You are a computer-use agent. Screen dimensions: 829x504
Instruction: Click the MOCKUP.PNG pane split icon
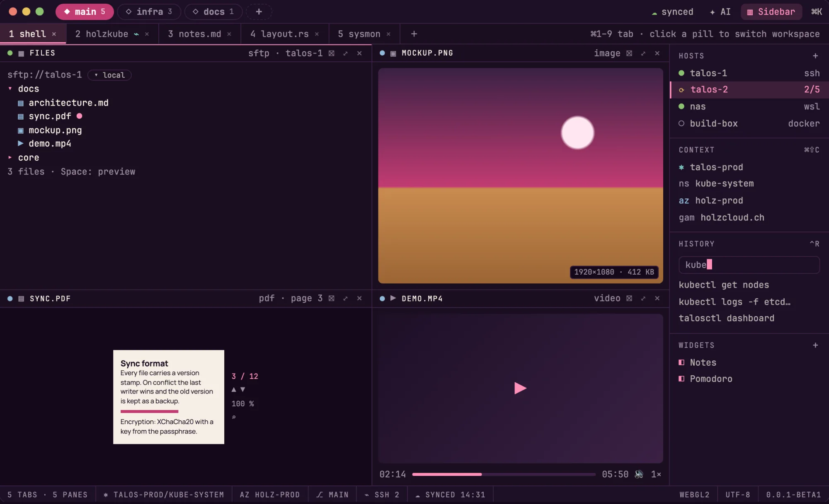point(629,53)
